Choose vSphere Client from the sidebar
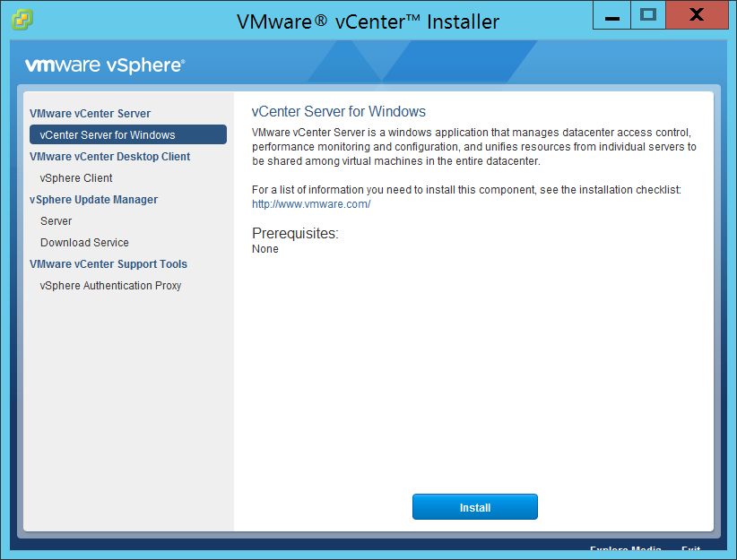 pos(76,178)
